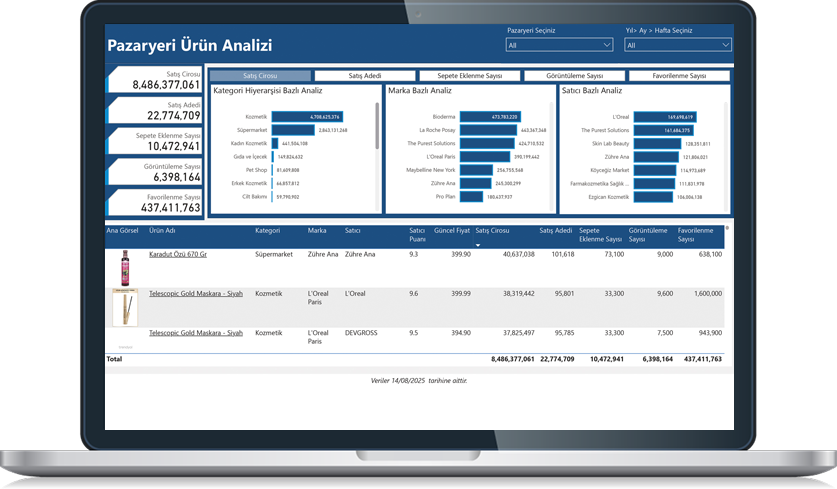Click the sort arrow under Satış Cirosu column header
837x489 pixels.
[478, 245]
